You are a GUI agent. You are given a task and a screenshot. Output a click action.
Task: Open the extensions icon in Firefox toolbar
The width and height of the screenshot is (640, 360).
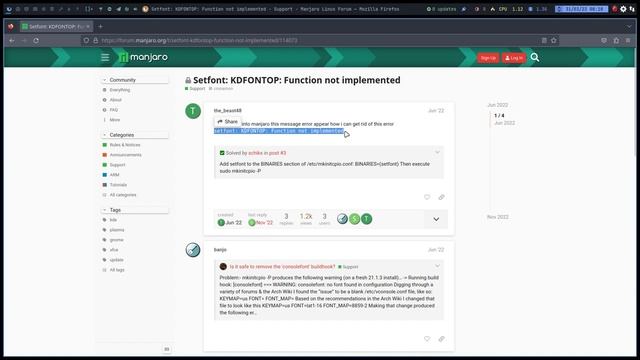point(616,40)
